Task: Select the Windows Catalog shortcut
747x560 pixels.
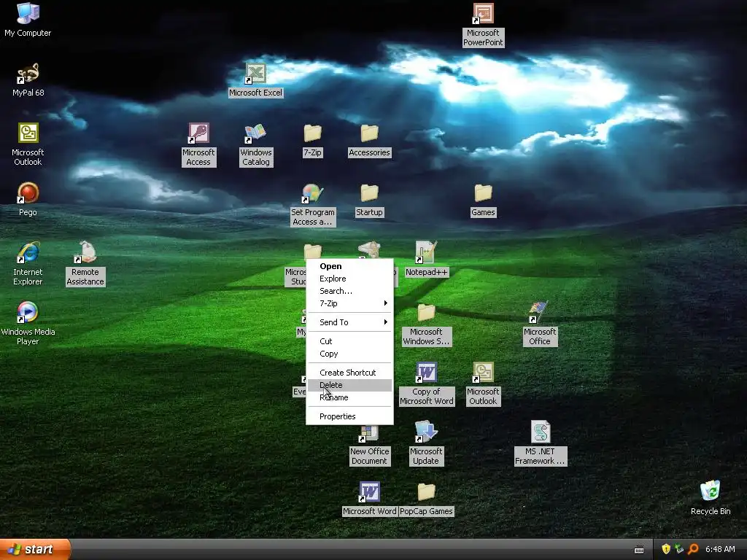Action: point(256,145)
